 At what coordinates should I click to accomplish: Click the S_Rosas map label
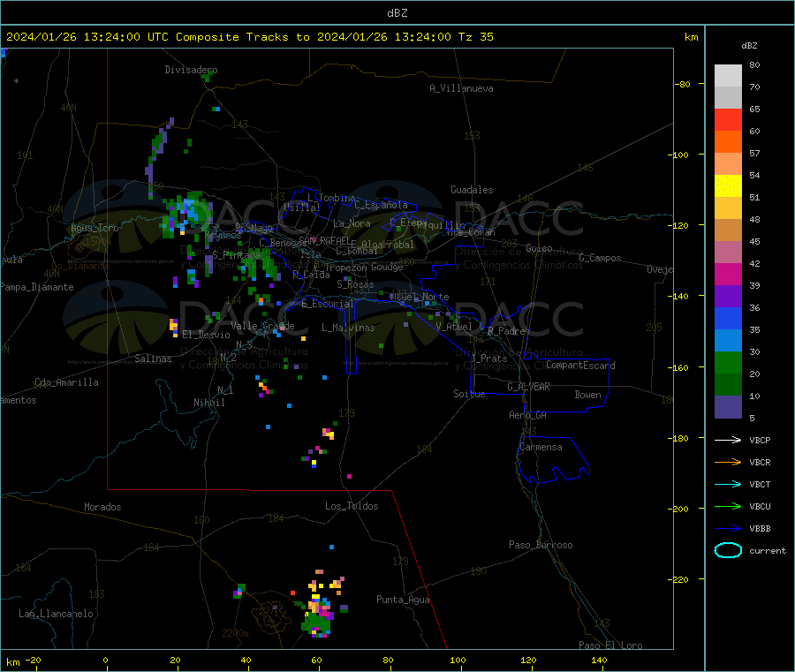tap(355, 285)
